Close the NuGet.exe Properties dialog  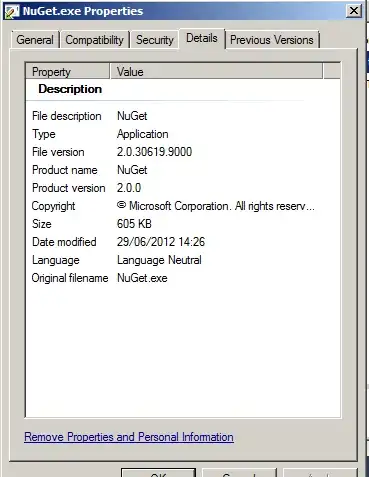(x=354, y=11)
